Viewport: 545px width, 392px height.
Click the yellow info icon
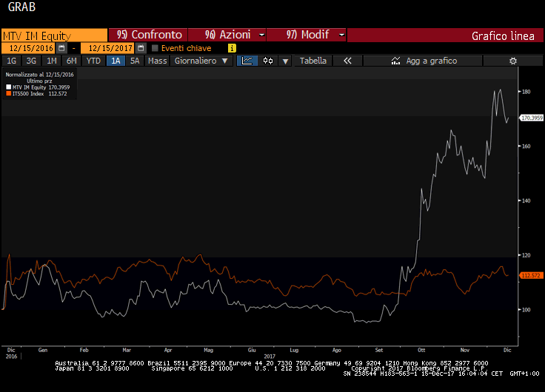click(x=232, y=48)
